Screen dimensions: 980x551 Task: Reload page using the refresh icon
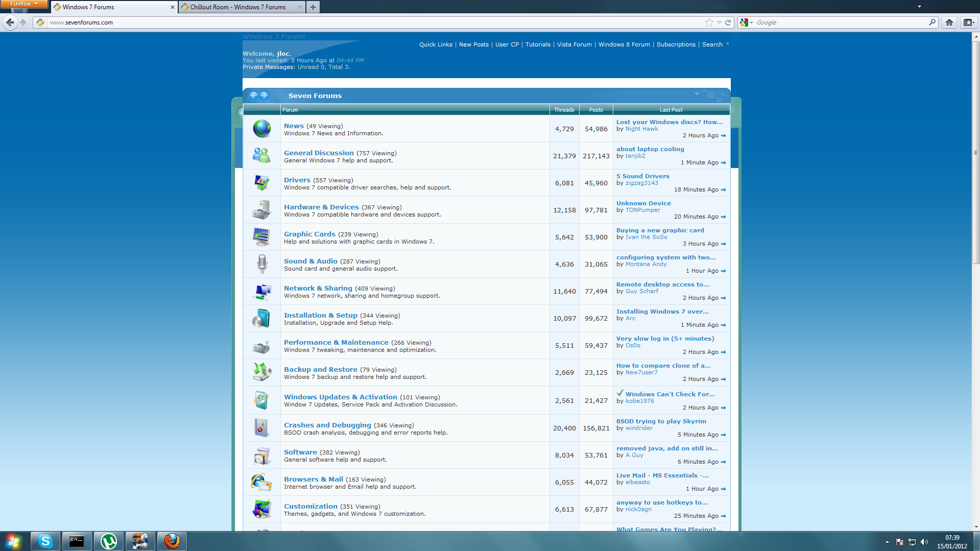click(728, 22)
